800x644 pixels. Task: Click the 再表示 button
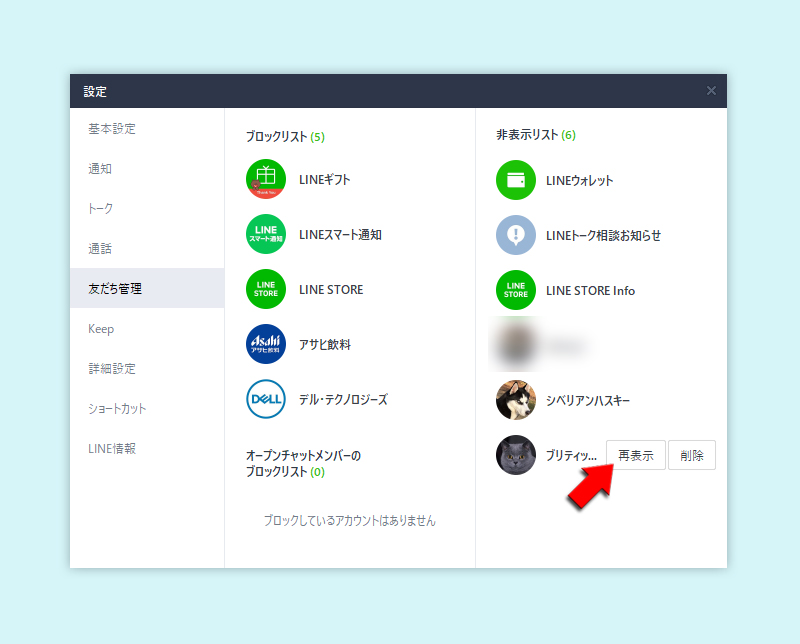[x=636, y=454]
